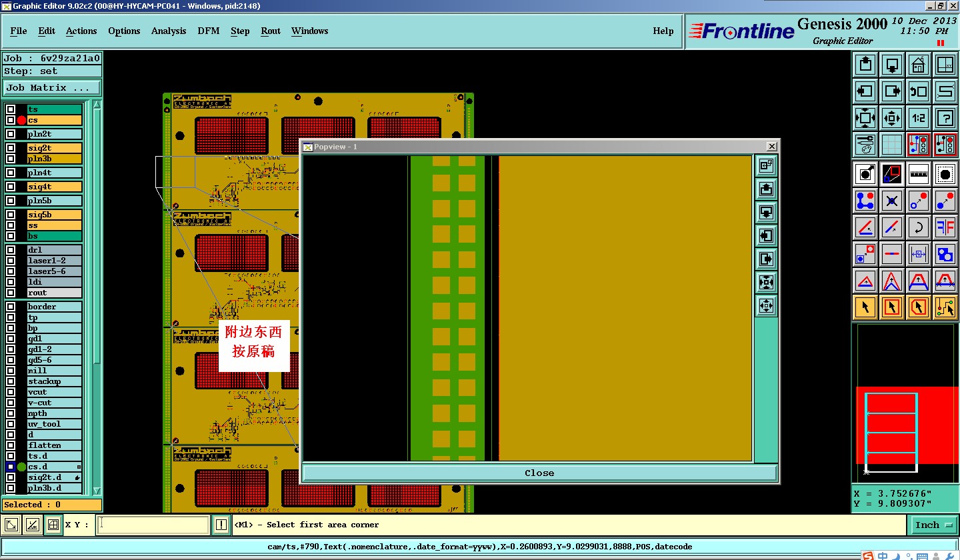Click the overlapping blue shapes tool icon

point(945,254)
